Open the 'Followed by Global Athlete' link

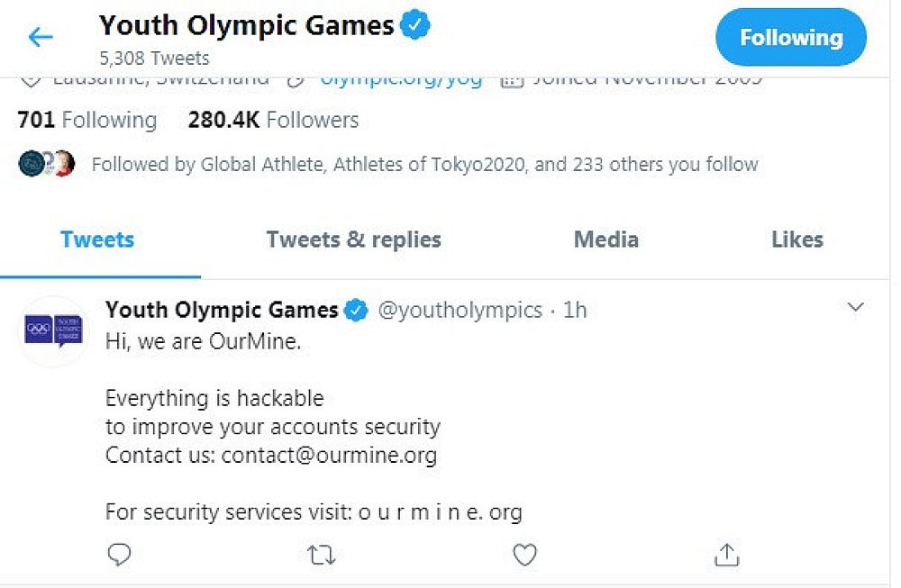click(x=423, y=165)
